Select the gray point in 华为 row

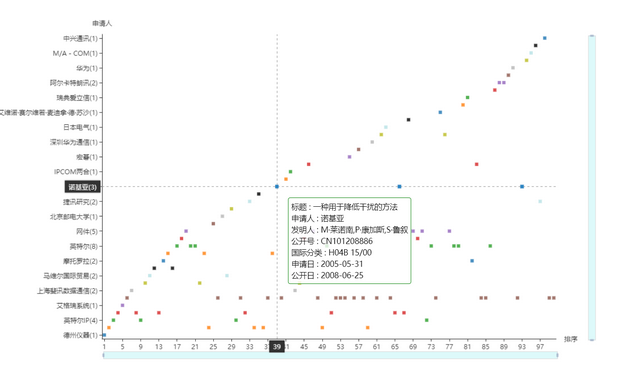(x=513, y=68)
